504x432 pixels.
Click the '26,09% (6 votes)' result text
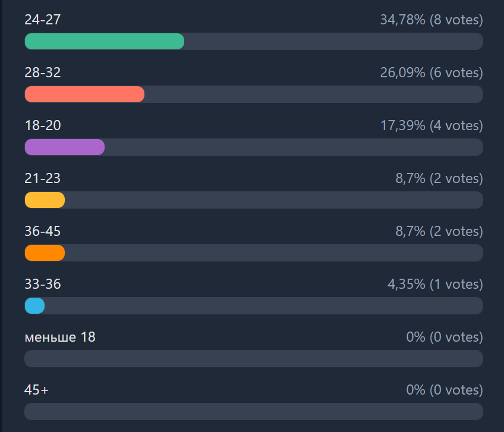pos(431,73)
